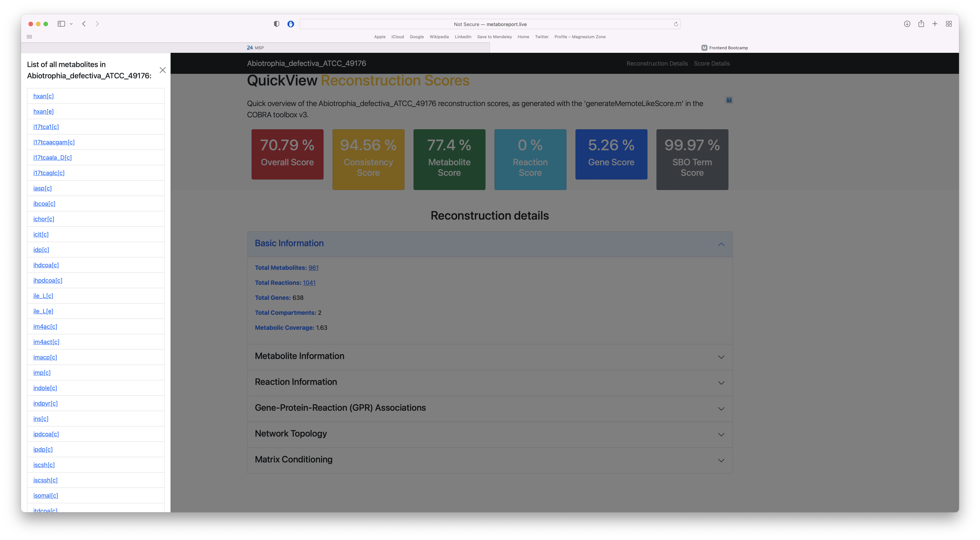Navigate forward in browser history

(x=97, y=24)
